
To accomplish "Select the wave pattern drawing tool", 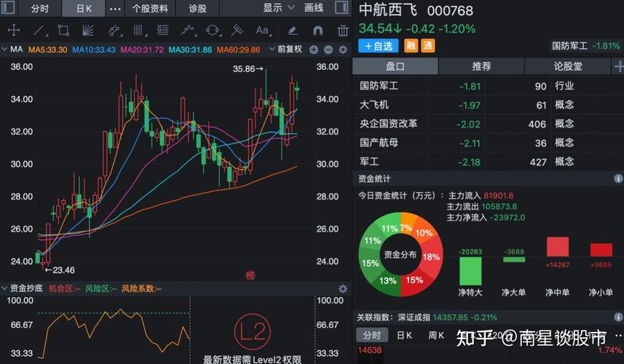I will (x=189, y=31).
